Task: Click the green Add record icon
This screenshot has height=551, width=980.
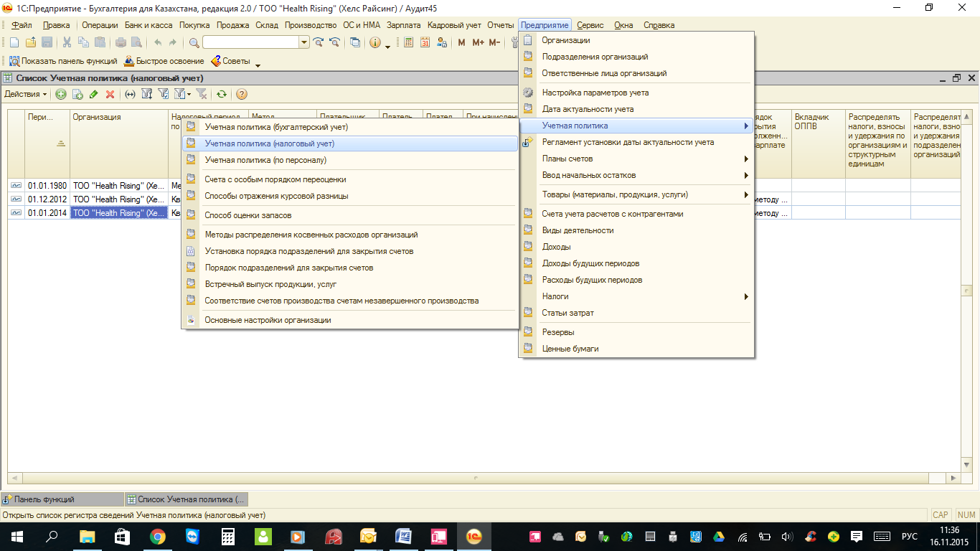Action: coord(61,94)
